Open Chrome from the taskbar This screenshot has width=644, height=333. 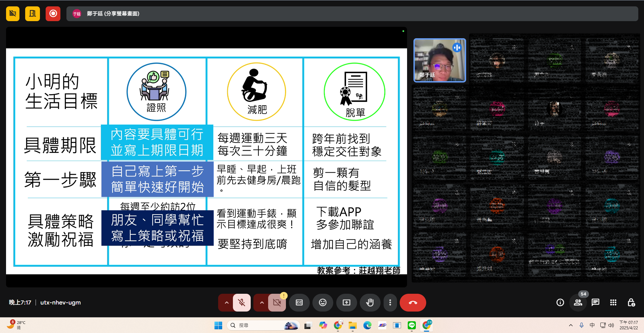click(x=338, y=325)
